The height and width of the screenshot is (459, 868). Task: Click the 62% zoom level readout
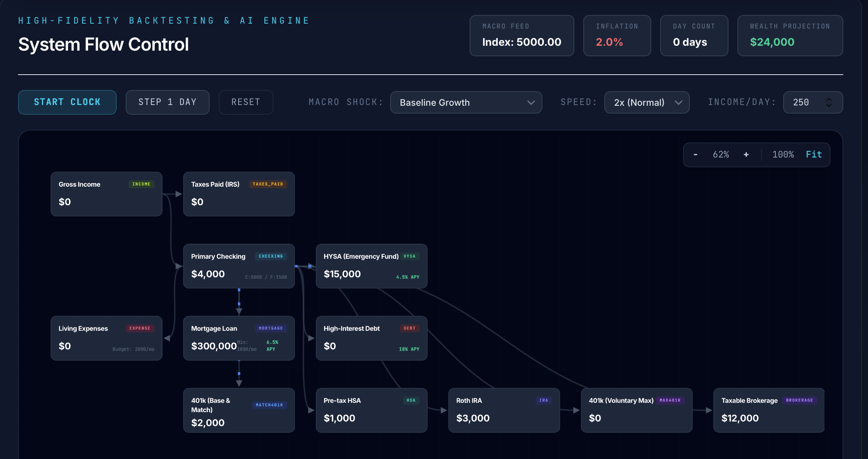click(x=721, y=154)
